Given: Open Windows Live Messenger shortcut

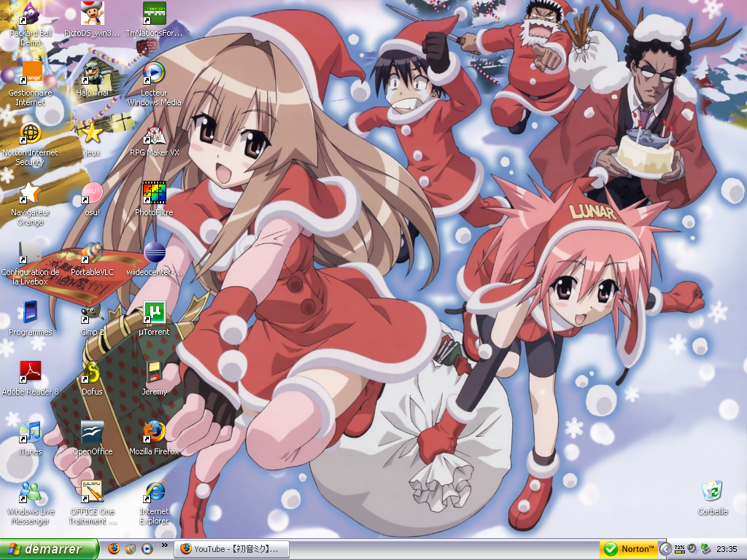Looking at the screenshot, I should point(31,503).
